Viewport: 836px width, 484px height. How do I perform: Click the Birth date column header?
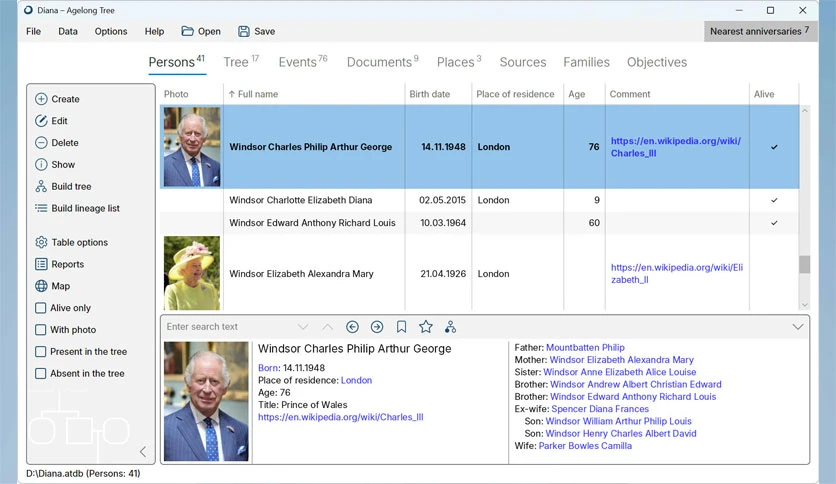pos(429,94)
